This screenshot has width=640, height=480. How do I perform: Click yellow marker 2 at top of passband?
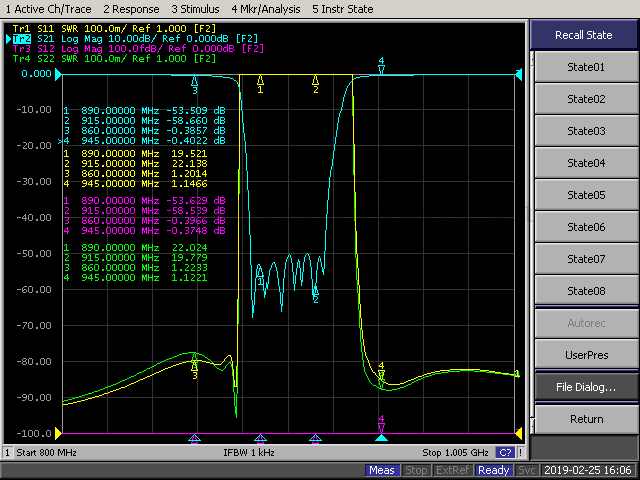pyautogui.click(x=316, y=84)
